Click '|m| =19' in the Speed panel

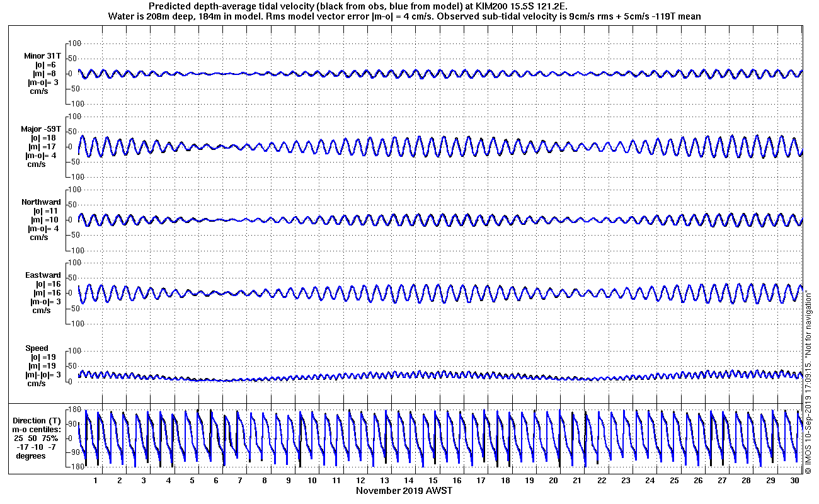(x=43, y=366)
